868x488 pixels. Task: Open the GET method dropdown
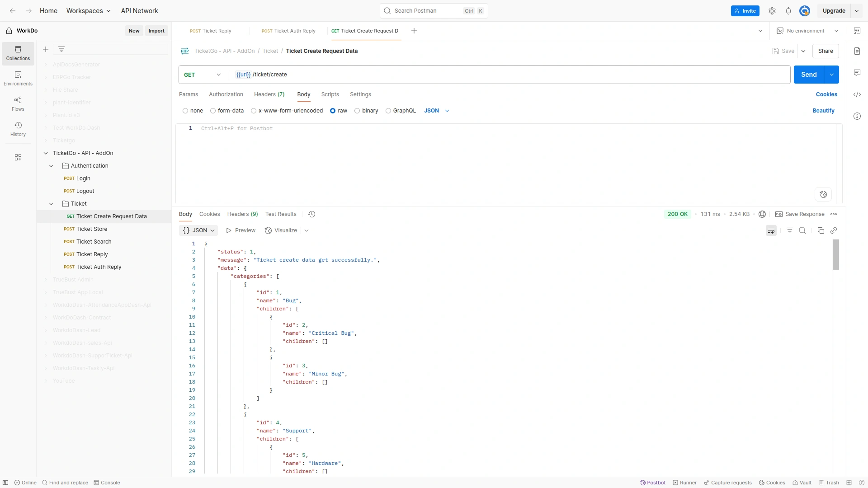[203, 75]
